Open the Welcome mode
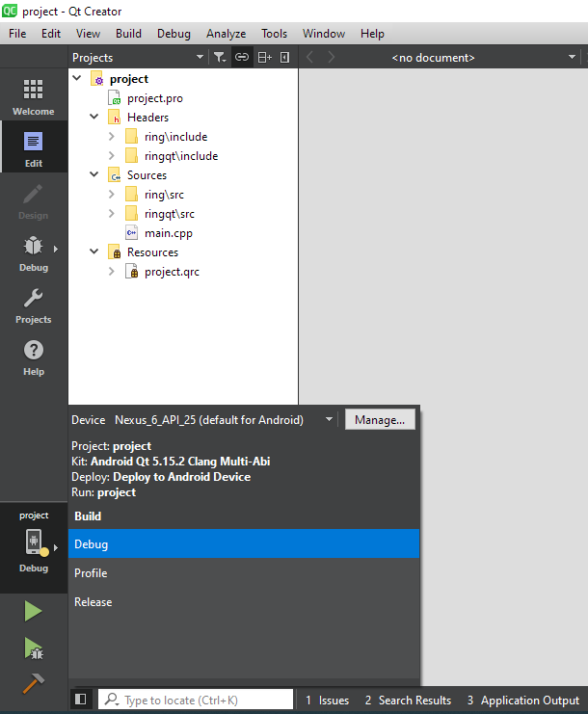The height and width of the screenshot is (714, 588). tap(33, 97)
